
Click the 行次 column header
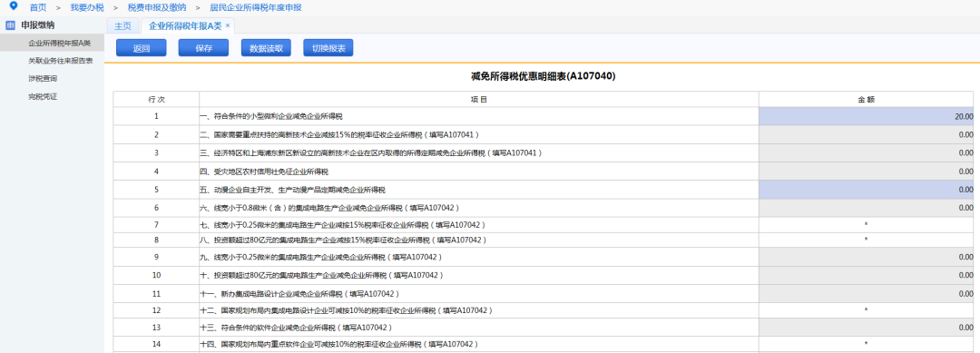point(156,99)
